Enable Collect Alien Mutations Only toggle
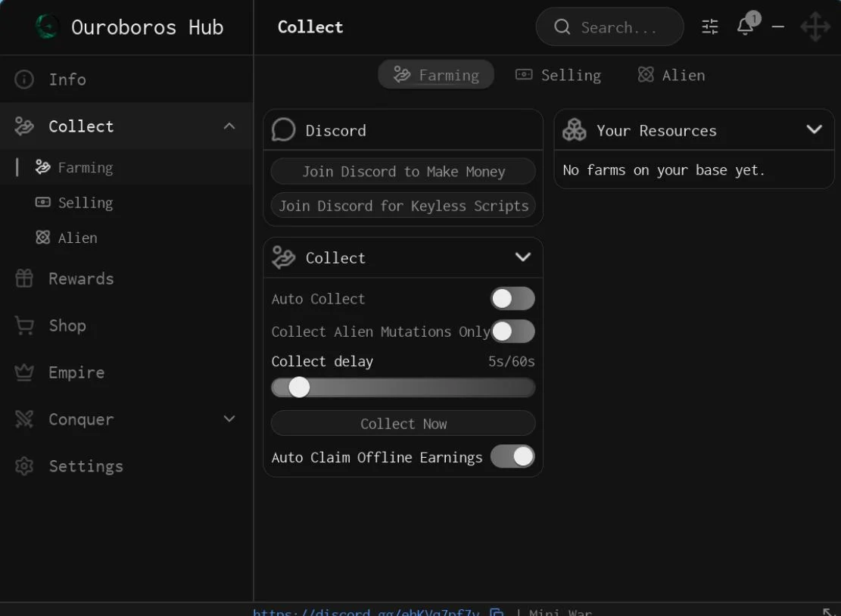This screenshot has width=841, height=616. 512,331
